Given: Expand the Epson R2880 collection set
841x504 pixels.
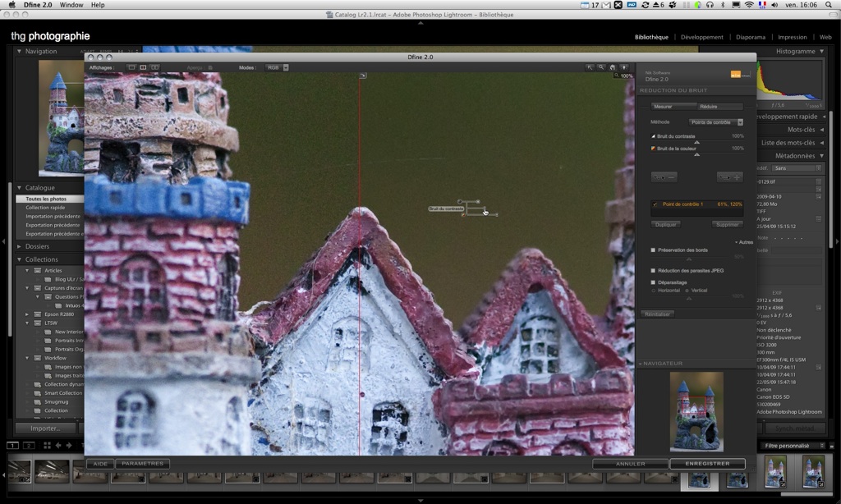Looking at the screenshot, I should pyautogui.click(x=27, y=314).
